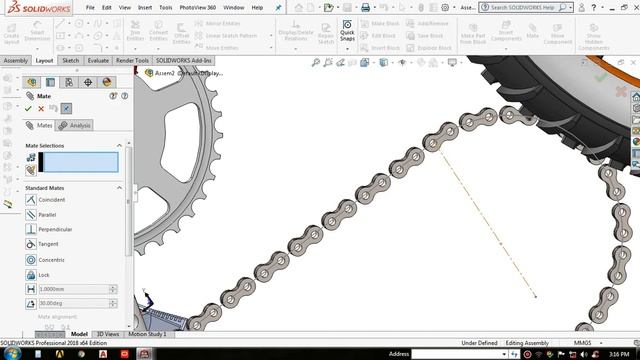Click the entities-to-mate selection icon

(x=31, y=158)
